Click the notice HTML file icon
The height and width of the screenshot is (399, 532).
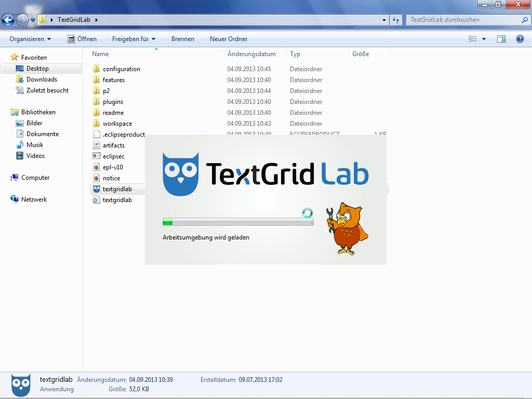[x=96, y=178]
